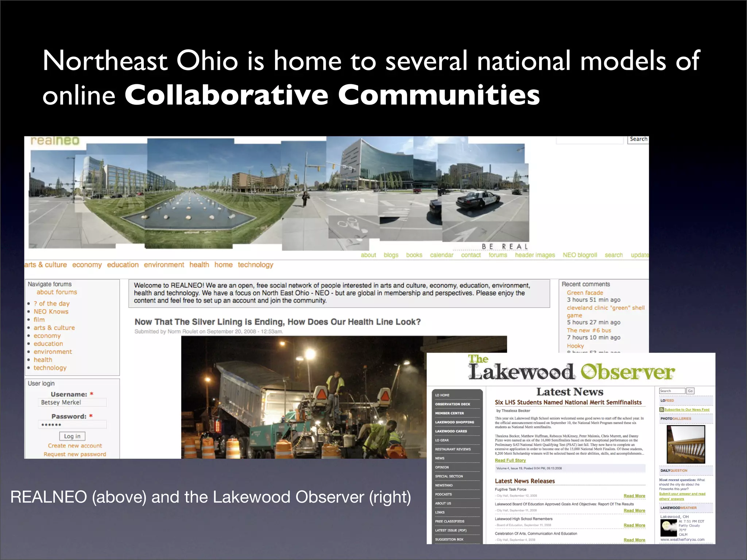The width and height of the screenshot is (747, 560).
Task: Open Six LHS Students Named Semifinalists headline
Action: (568, 402)
